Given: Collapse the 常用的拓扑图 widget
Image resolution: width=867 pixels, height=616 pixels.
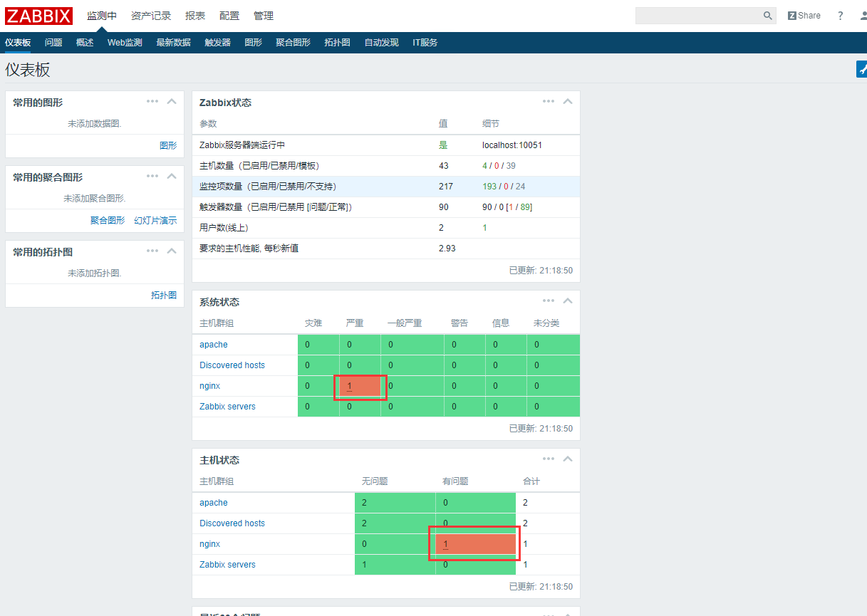Looking at the screenshot, I should [172, 251].
